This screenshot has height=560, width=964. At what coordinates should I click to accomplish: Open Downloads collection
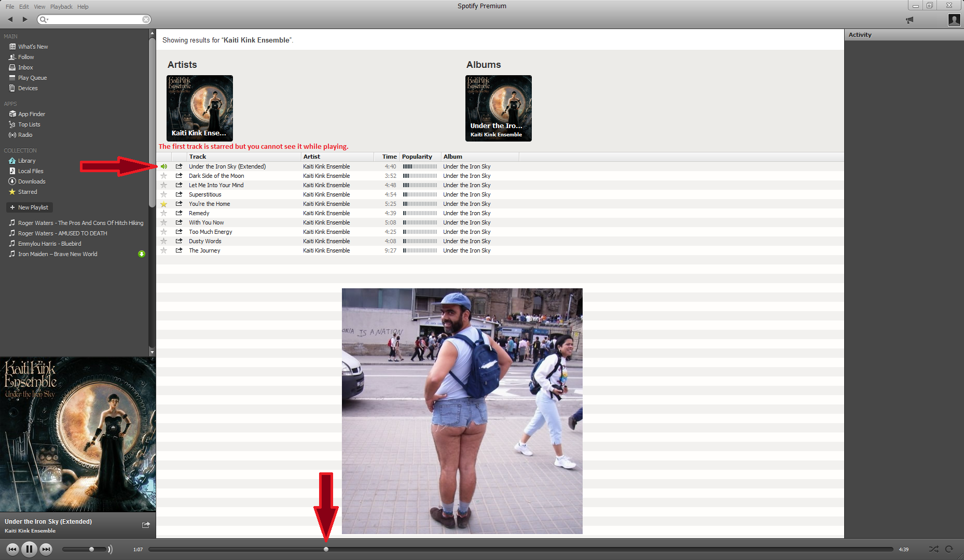(x=32, y=181)
